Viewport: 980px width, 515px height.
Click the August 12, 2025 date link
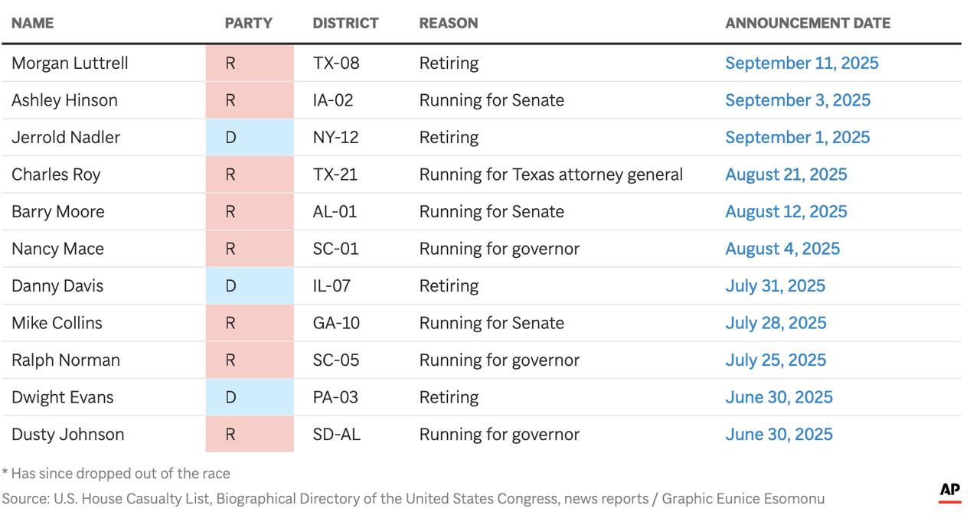(786, 212)
